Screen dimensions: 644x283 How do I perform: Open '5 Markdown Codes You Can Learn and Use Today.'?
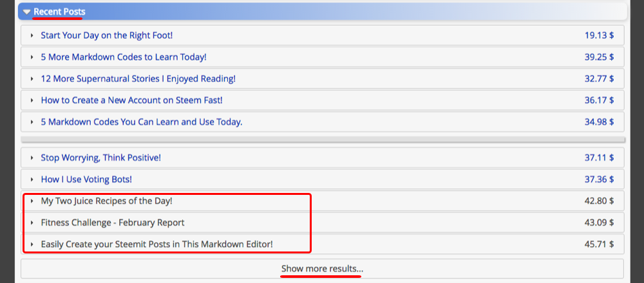[x=142, y=122]
